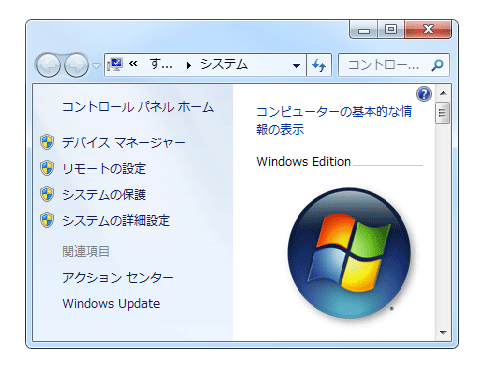The width and height of the screenshot is (485, 372).
Task: Expand the arrow before システム breadcrumb
Action: pos(189,65)
